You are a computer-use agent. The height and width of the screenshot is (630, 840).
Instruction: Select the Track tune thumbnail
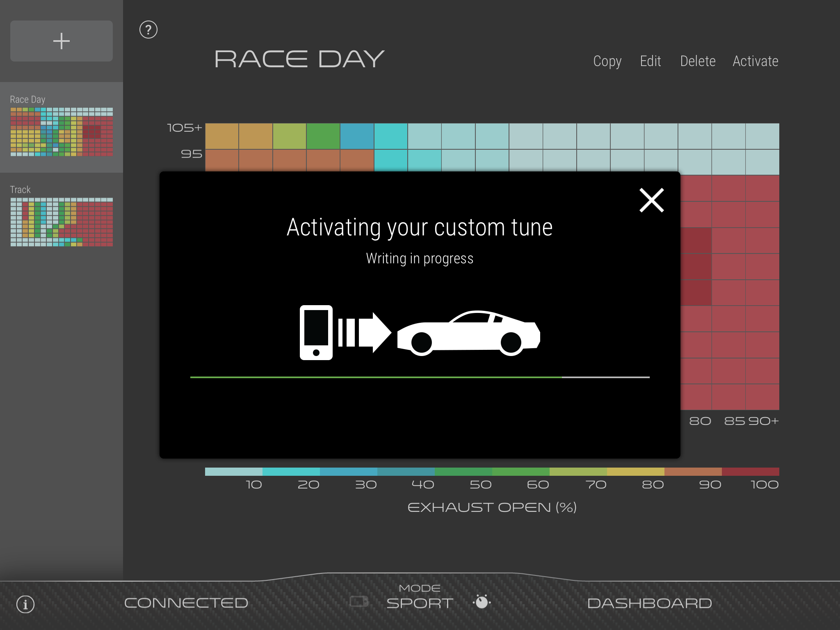(62, 222)
